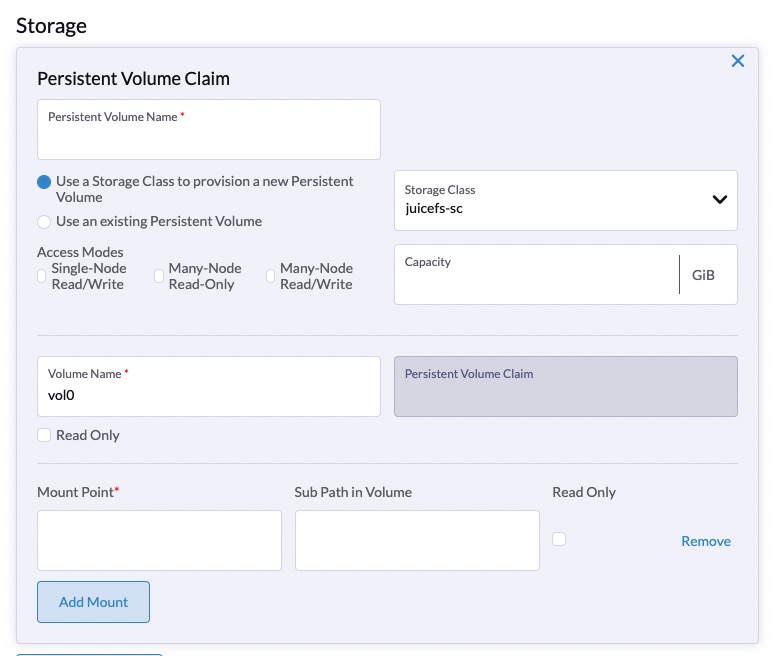Edit the Volume Name field containing vol0
The width and height of the screenshot is (775, 656).
pos(208,394)
